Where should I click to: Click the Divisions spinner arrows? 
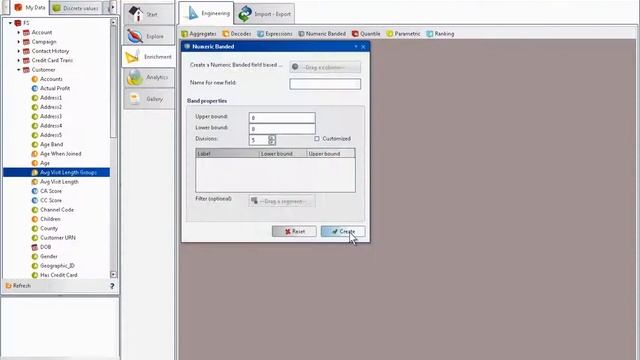pos(272,140)
